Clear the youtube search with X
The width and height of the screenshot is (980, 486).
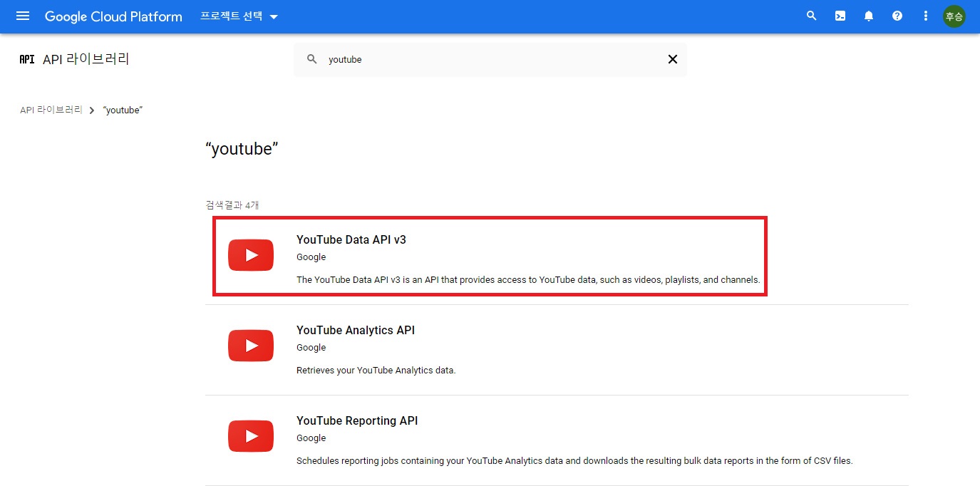coord(672,59)
